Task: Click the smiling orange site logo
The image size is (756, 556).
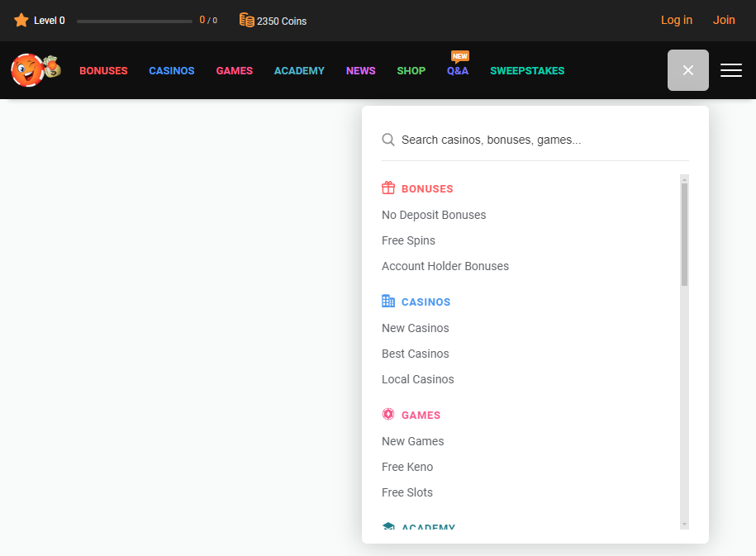Action: (35, 70)
